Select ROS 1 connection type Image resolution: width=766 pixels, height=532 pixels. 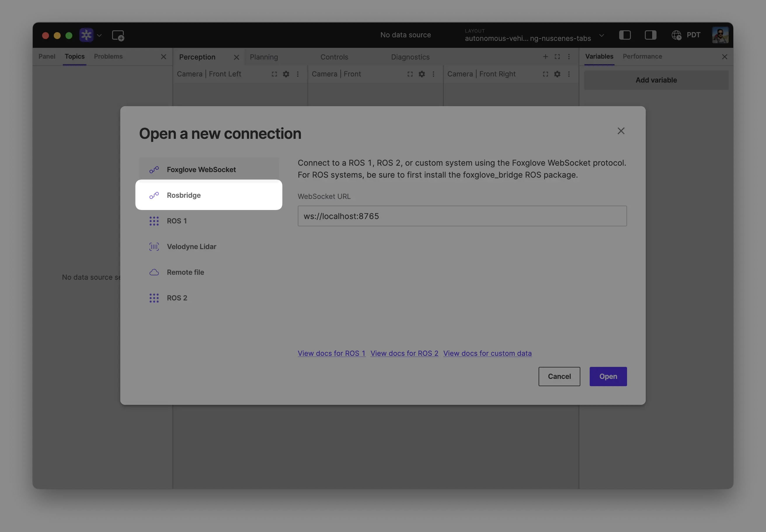coord(209,221)
